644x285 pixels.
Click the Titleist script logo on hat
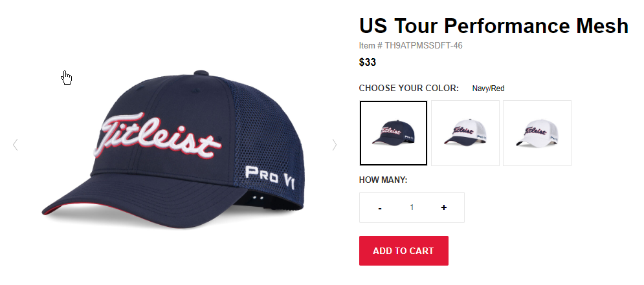point(159,138)
